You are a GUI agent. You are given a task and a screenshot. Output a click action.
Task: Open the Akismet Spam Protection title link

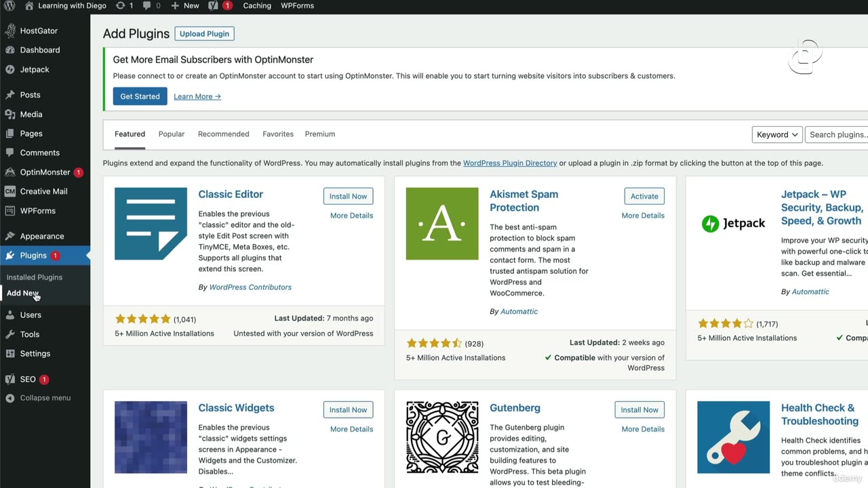524,201
